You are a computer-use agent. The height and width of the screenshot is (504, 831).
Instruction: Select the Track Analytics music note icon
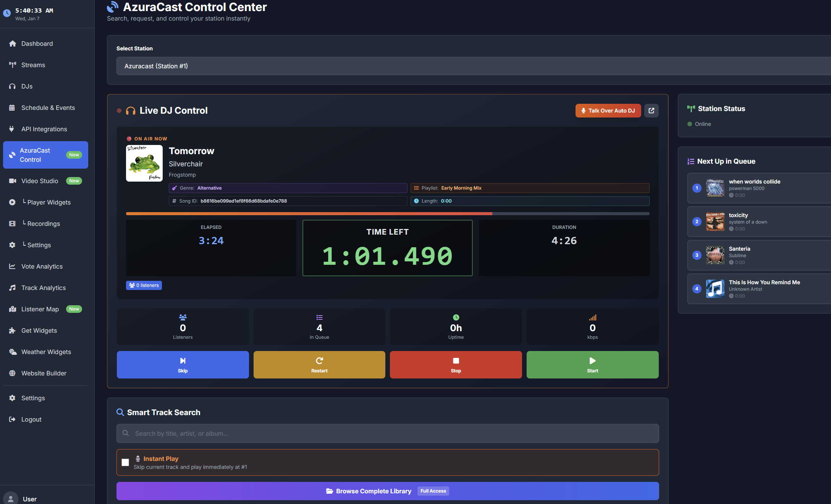point(12,288)
